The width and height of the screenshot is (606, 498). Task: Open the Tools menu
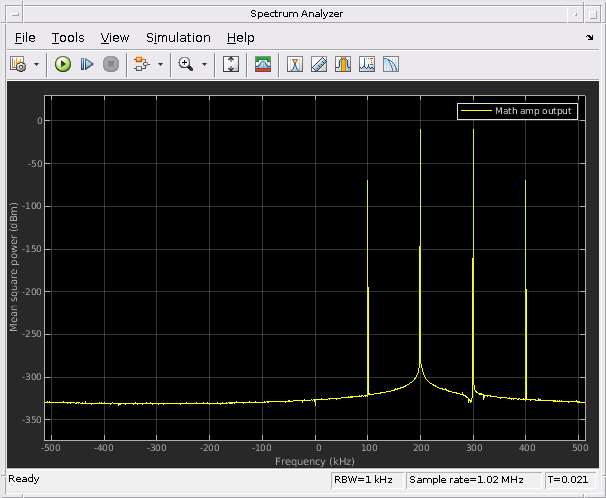tap(68, 38)
